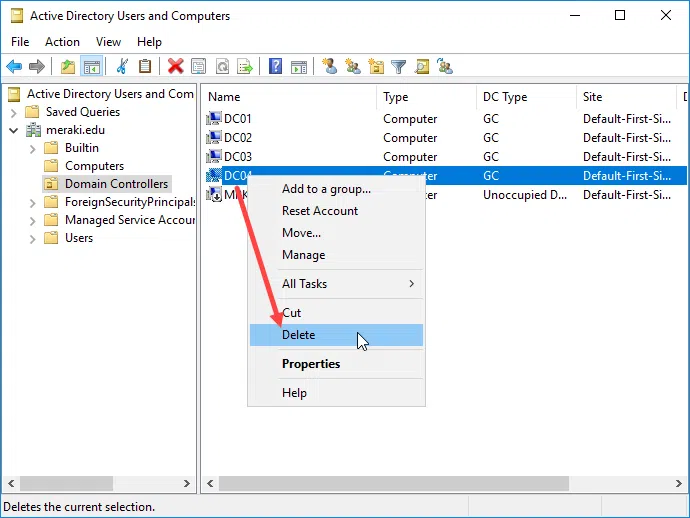The height and width of the screenshot is (518, 690).
Task: Choose Move... in the context menu
Action: (x=336, y=233)
